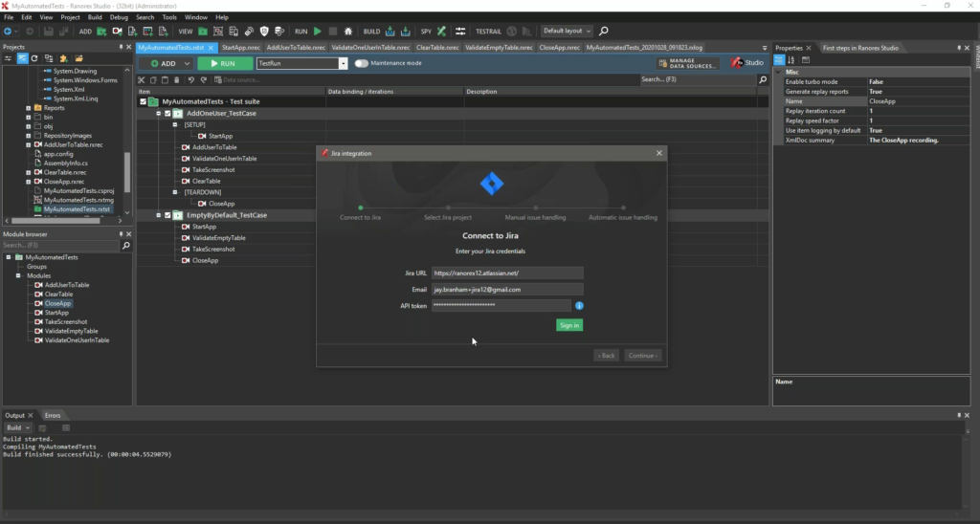The image size is (980, 524).
Task: Switch to the Errors tab
Action: [x=53, y=415]
